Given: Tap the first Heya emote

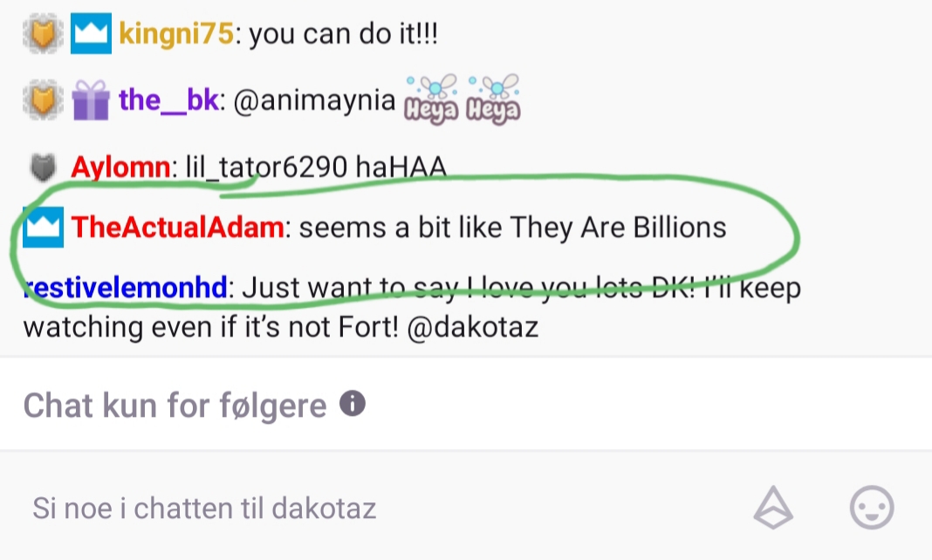Looking at the screenshot, I should coord(431,99).
